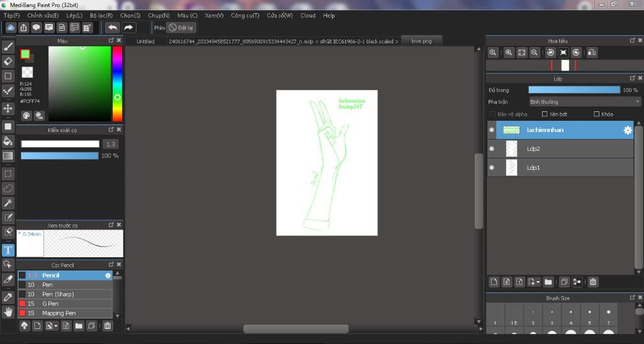Open the Bộ lọc(R) menu
Image resolution: width=644 pixels, height=344 pixels.
pos(101,16)
